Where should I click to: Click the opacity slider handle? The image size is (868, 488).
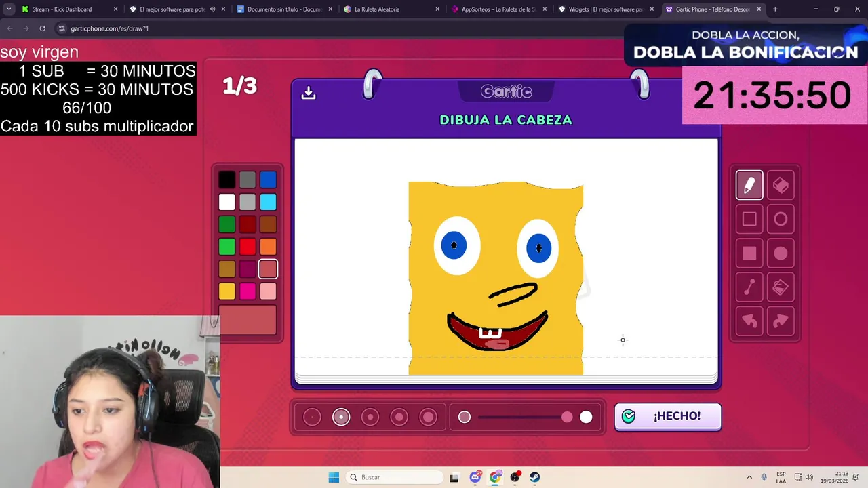coord(567,417)
